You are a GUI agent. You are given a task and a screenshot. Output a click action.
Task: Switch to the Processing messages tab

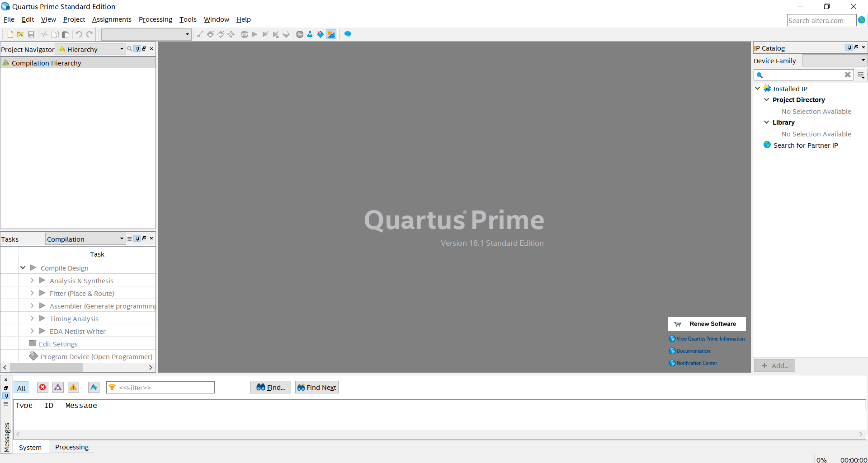click(x=72, y=447)
